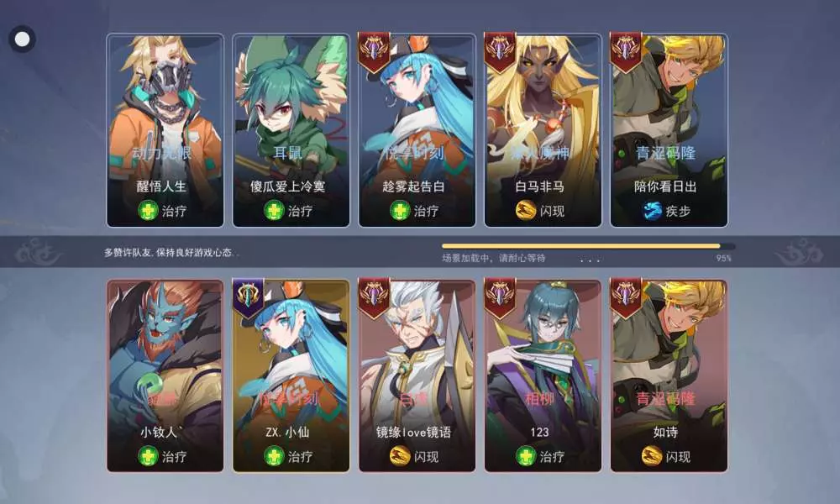Click player name 镜缘love镜语
The width and height of the screenshot is (840, 504).
pyautogui.click(x=413, y=433)
